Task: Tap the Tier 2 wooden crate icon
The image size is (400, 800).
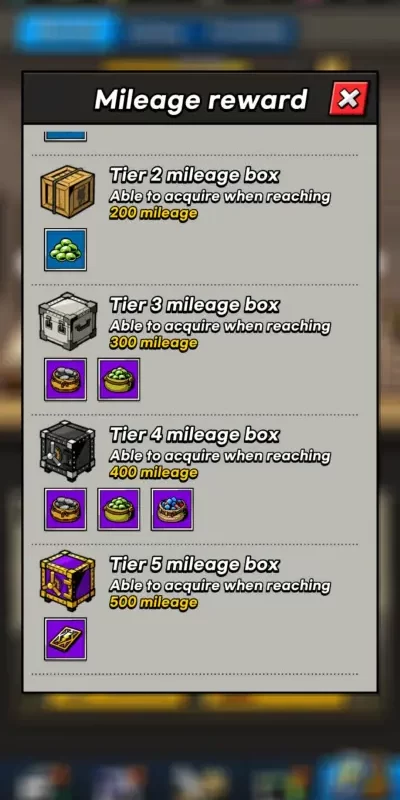Action: click(x=67, y=191)
